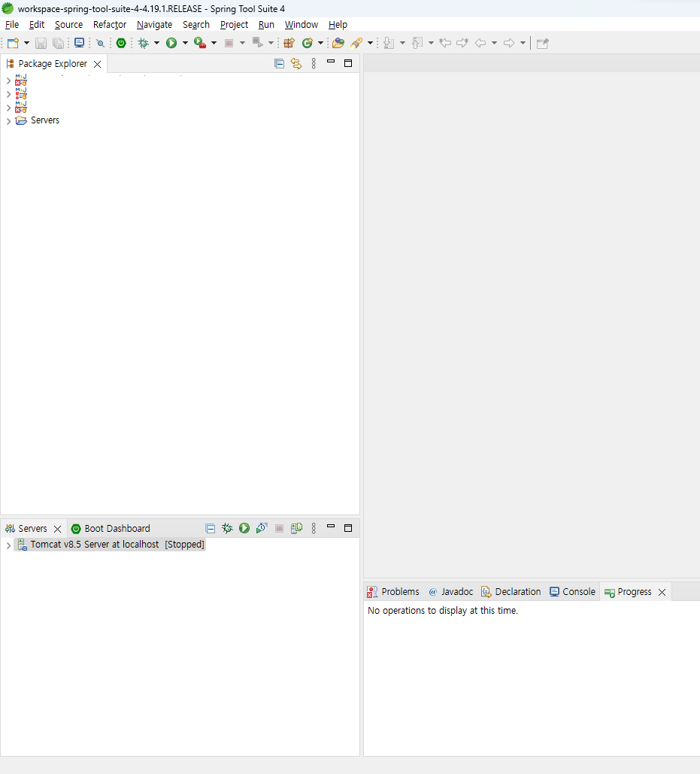The height and width of the screenshot is (774, 700).
Task: Click the Search flashlight icon in the toolbar
Action: [x=356, y=43]
